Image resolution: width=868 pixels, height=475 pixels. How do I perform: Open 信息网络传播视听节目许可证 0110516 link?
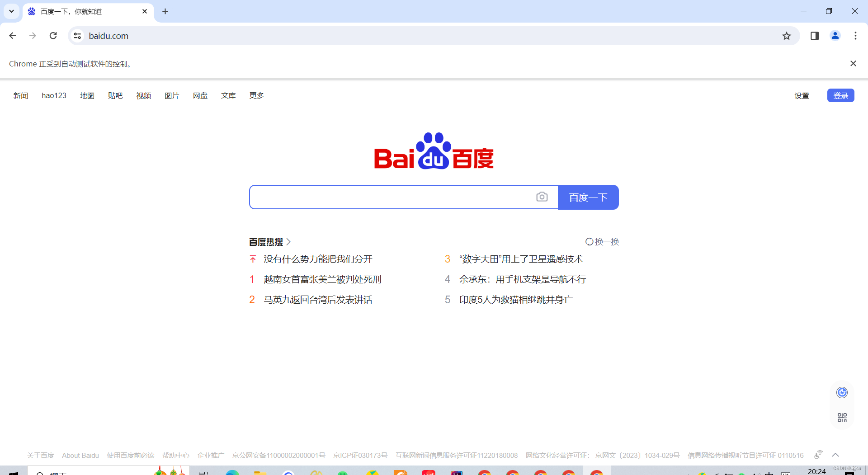[745, 455]
